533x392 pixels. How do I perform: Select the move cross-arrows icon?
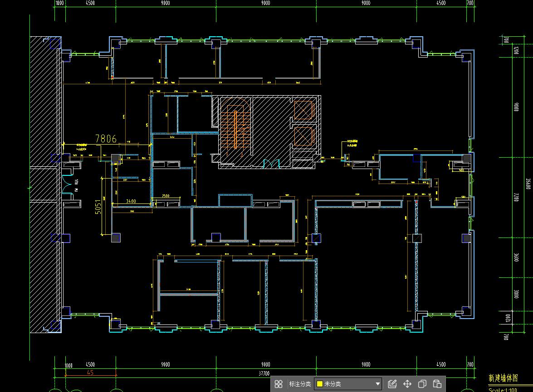point(407,384)
